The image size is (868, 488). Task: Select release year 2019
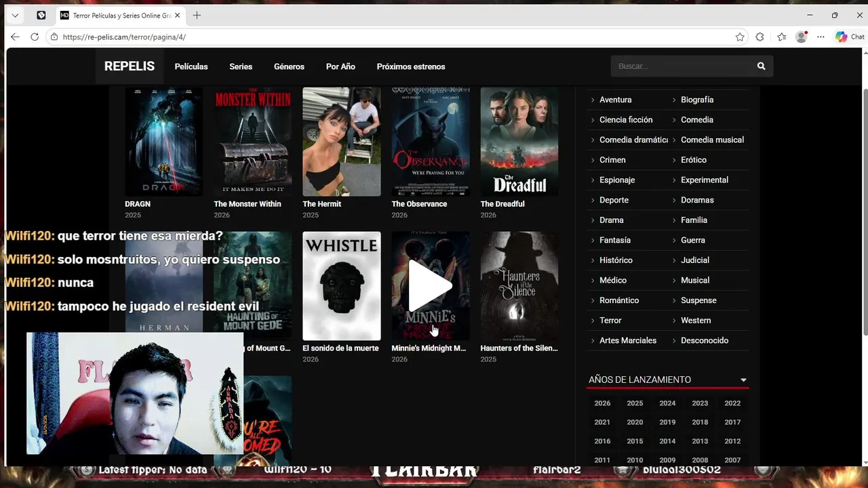[667, 422]
